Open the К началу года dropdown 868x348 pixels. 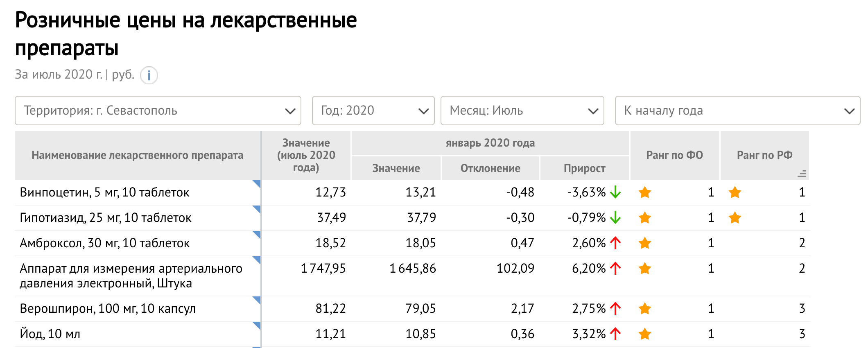[737, 111]
